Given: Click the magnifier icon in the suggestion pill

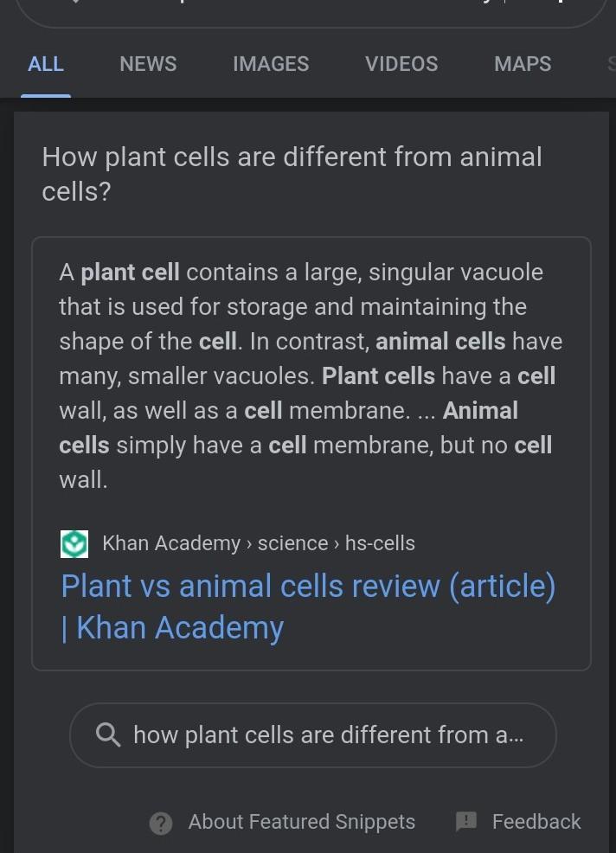Looking at the screenshot, I should click(108, 735).
